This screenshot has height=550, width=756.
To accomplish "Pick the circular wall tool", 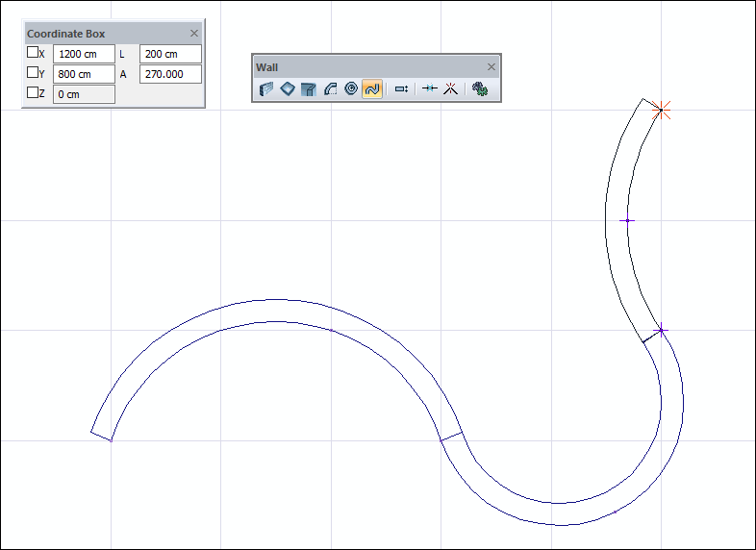I will point(351,89).
